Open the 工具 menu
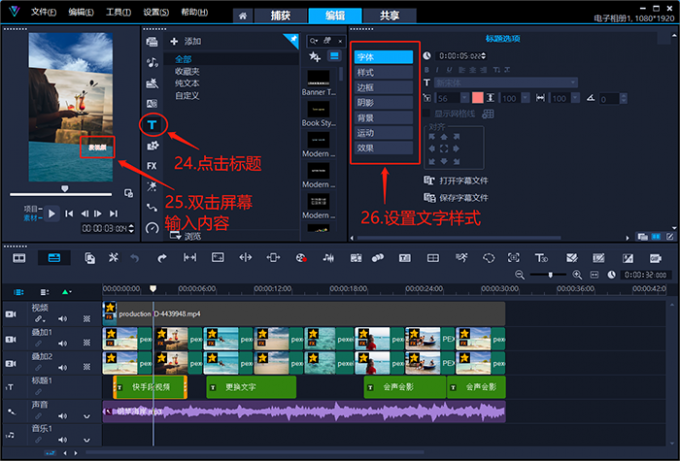This screenshot has width=680, height=461. (118, 12)
